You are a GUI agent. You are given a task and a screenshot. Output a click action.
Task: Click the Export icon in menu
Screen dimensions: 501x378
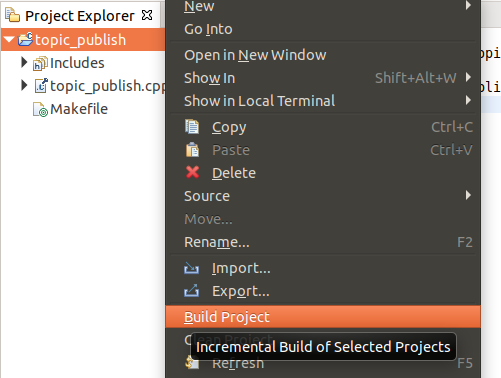(191, 291)
